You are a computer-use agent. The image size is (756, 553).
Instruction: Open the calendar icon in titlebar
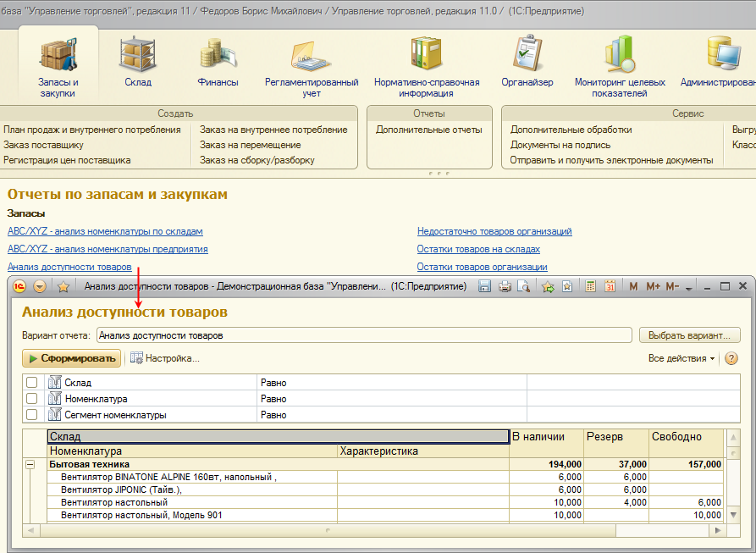(x=610, y=287)
